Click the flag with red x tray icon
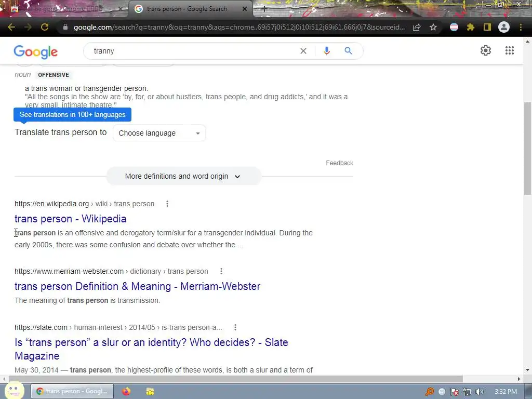The height and width of the screenshot is (399, 532). pos(454,392)
